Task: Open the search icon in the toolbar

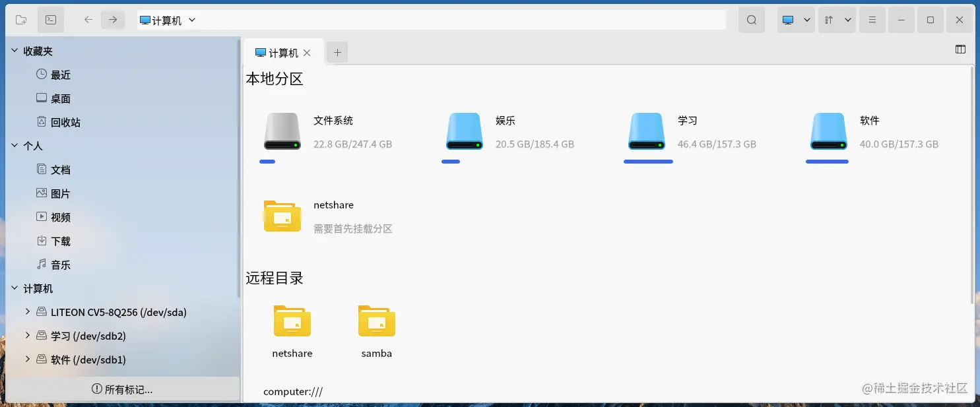Action: click(x=751, y=20)
